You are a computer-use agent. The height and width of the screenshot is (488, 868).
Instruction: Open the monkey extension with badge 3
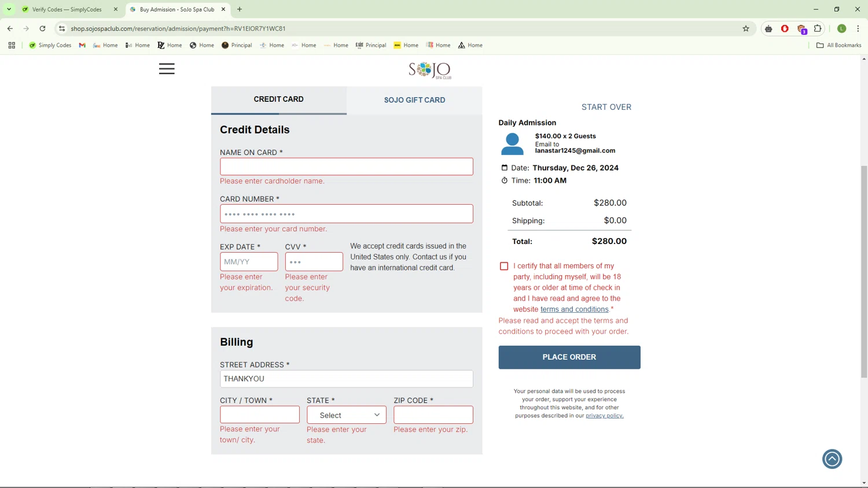[x=801, y=29]
